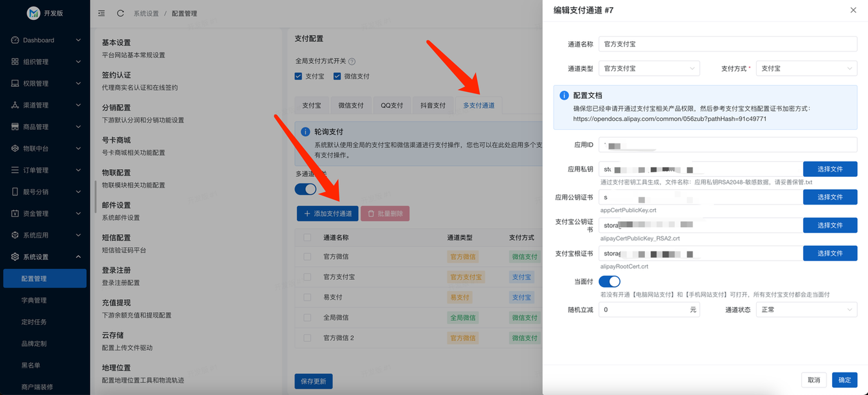
Task: Click the page refresh icon
Action: [x=120, y=14]
